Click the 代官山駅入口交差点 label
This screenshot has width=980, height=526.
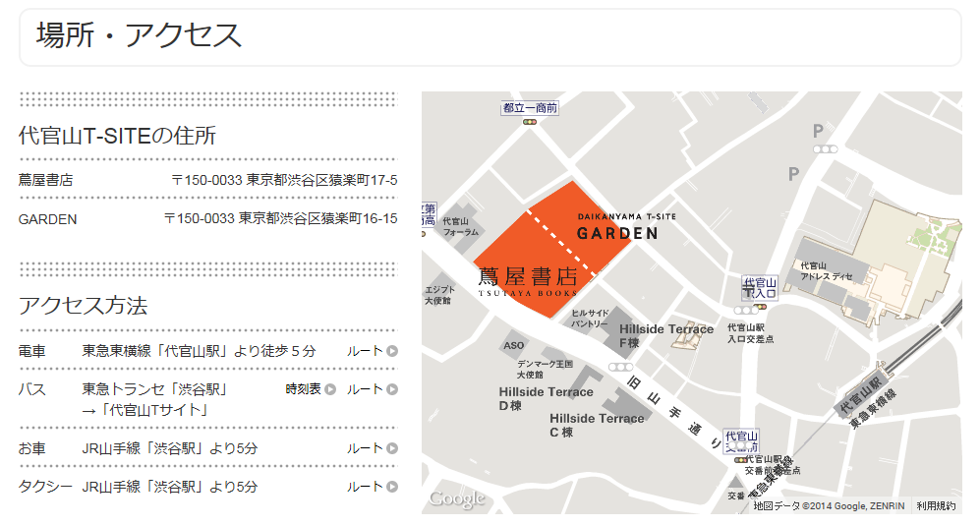[750, 332]
